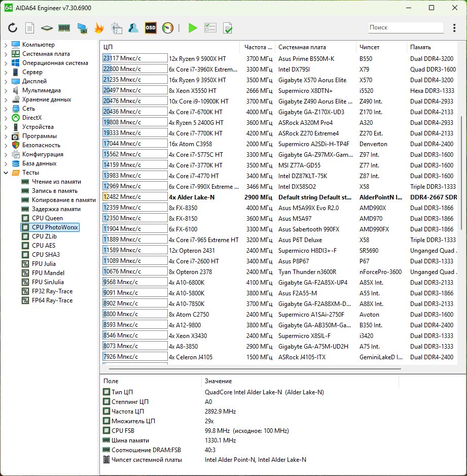Select FPU Julia test in sidebar
The width and height of the screenshot is (467, 476).
(x=44, y=264)
